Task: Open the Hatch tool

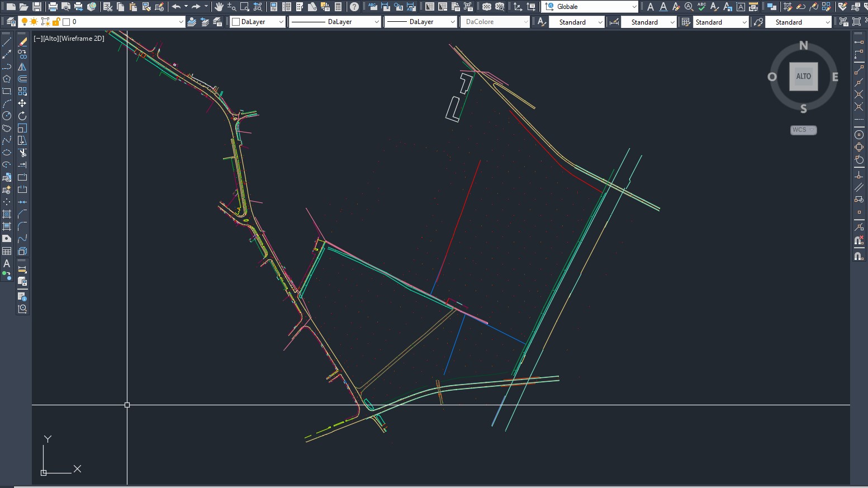Action: (7, 214)
